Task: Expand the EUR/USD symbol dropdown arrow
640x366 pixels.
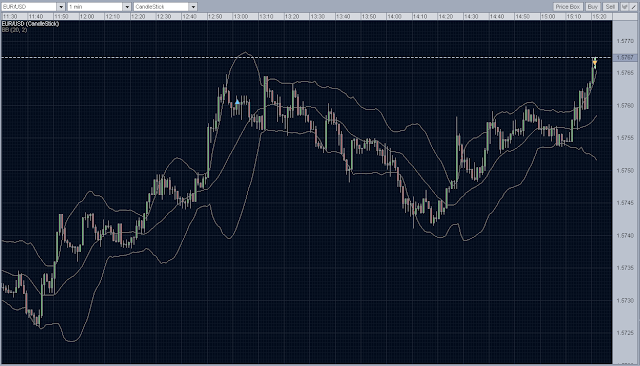Action: coord(61,7)
